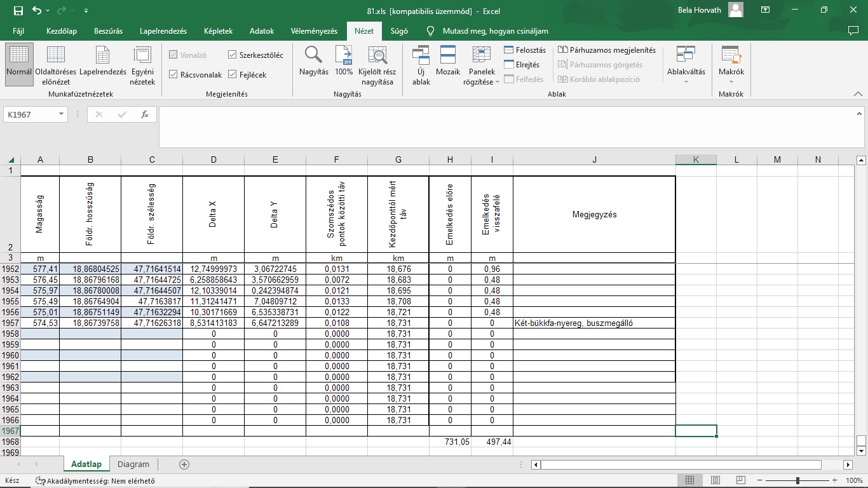Open the Súgó help tab
Viewport: 868px width, 488px height.
click(x=399, y=30)
